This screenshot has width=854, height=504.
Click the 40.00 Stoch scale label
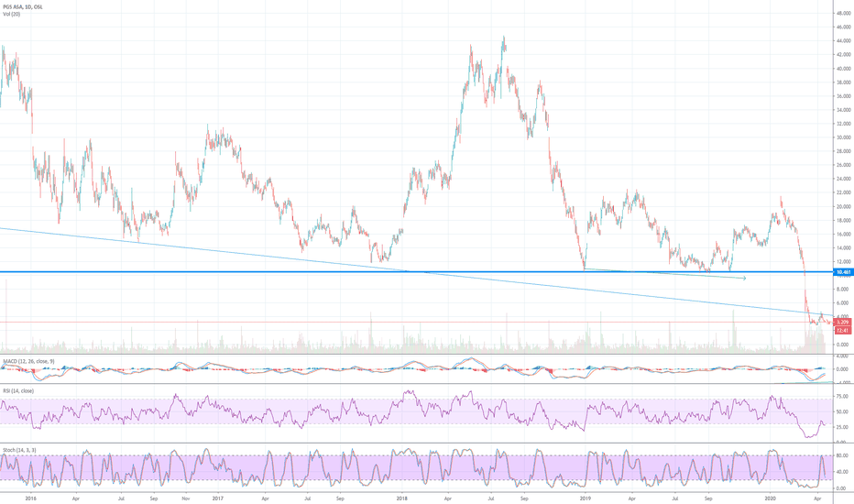pos(843,472)
